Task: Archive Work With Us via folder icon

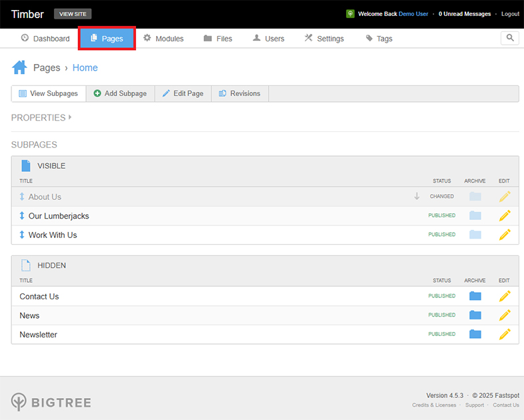Action: tap(475, 235)
